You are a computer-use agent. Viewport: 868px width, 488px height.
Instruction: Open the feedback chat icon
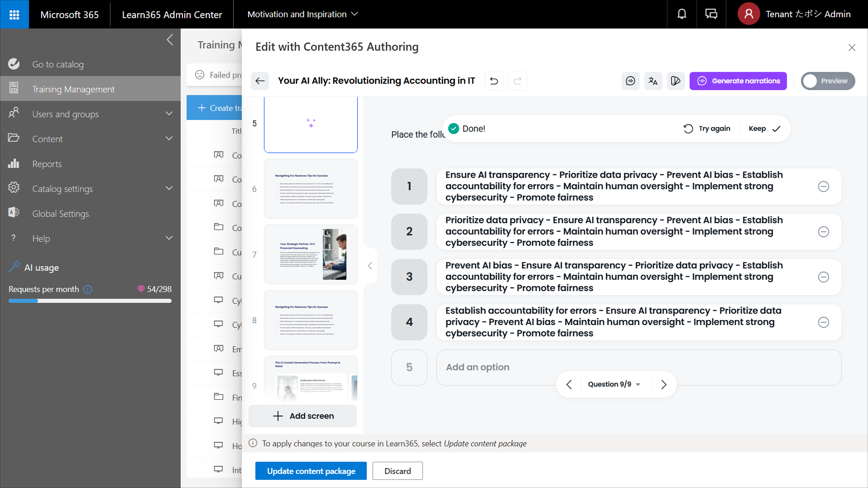pyautogui.click(x=711, y=14)
